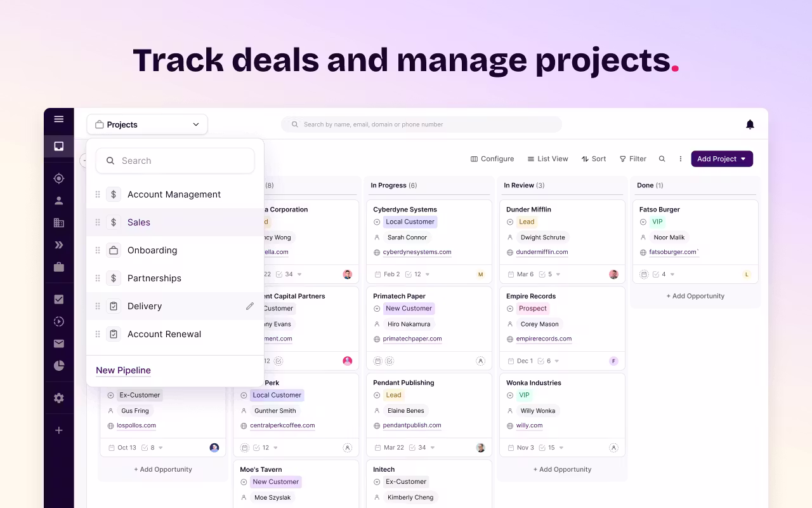Open the three-dot more options menu

[x=681, y=159]
